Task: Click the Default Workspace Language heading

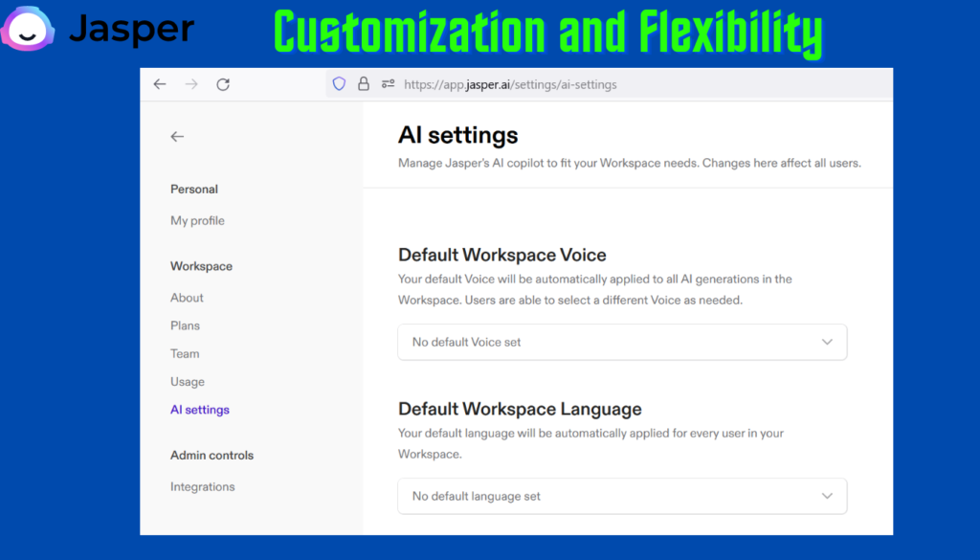Action: tap(520, 409)
